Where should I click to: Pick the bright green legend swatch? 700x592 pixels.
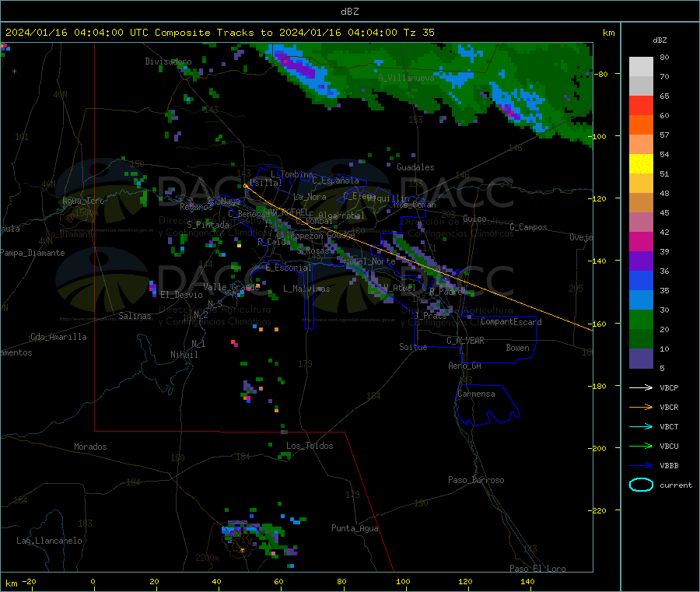pos(641,320)
